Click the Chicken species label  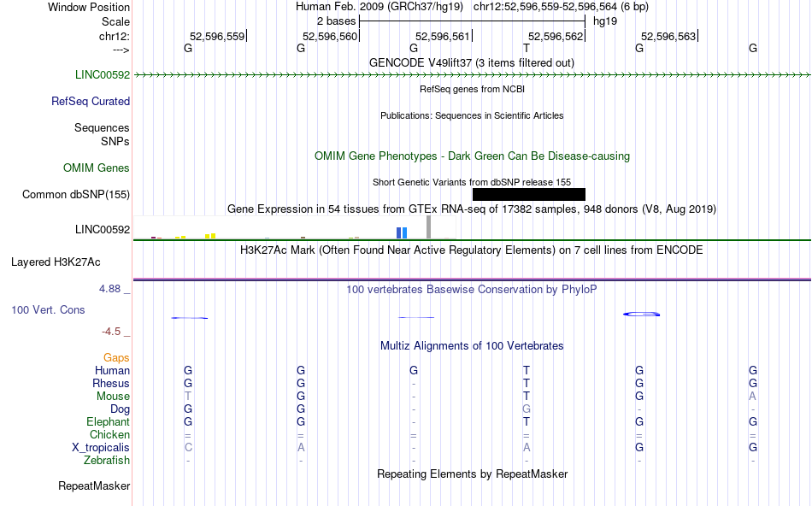tap(109, 434)
